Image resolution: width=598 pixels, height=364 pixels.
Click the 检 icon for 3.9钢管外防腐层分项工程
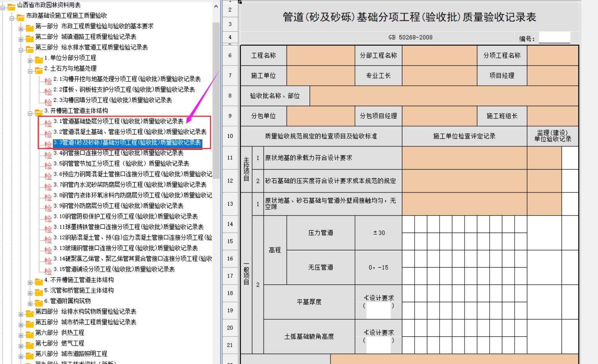(48, 208)
